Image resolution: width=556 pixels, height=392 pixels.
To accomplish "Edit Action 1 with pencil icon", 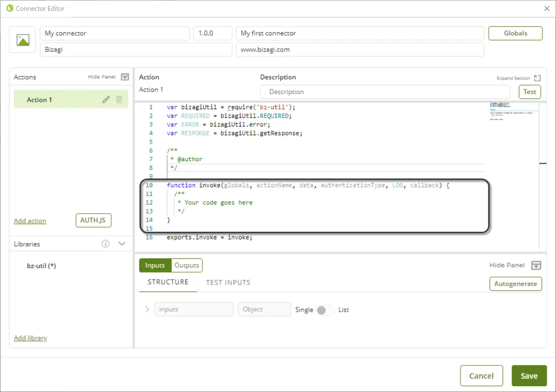I will pyautogui.click(x=106, y=100).
